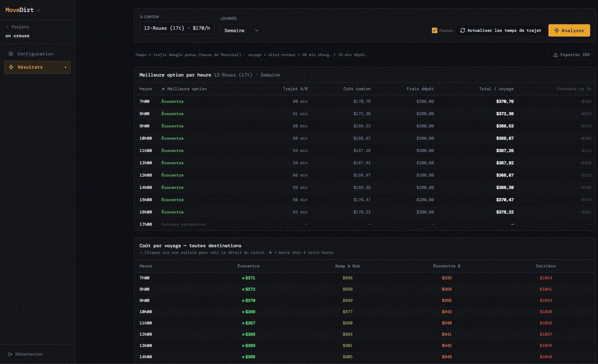Click the 'Total / voyage' column header
This screenshot has width=598, height=364.
496,89
